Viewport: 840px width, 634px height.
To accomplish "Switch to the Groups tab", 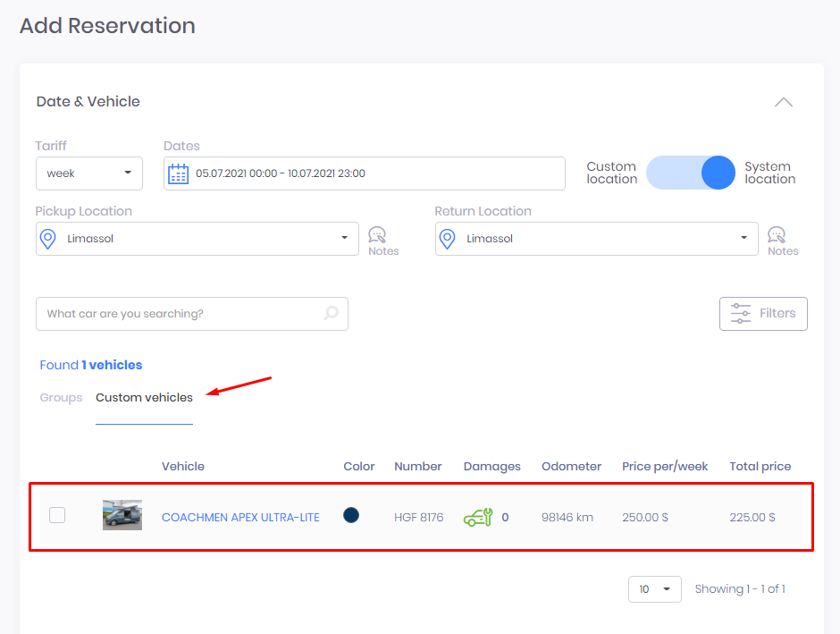I will 61,398.
